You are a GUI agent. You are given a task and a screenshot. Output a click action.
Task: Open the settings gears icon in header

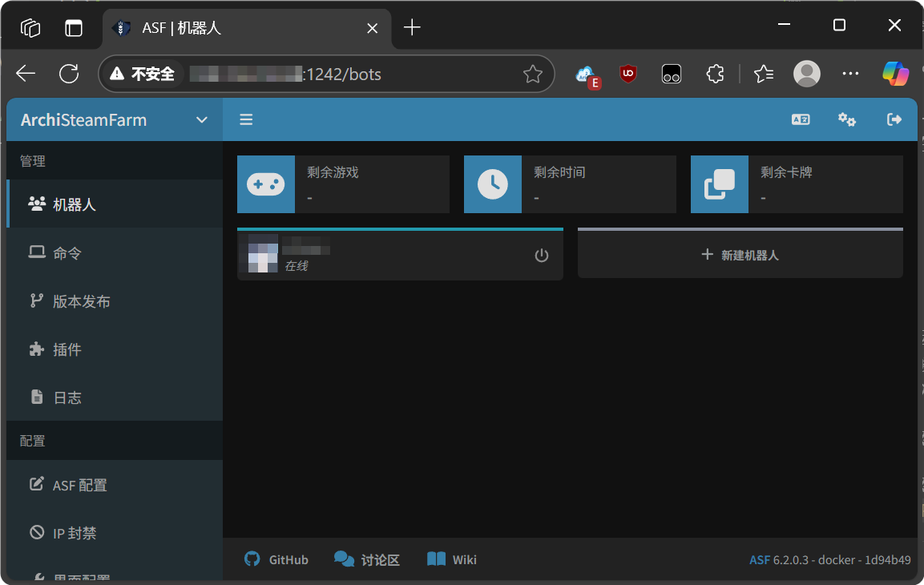tap(847, 119)
